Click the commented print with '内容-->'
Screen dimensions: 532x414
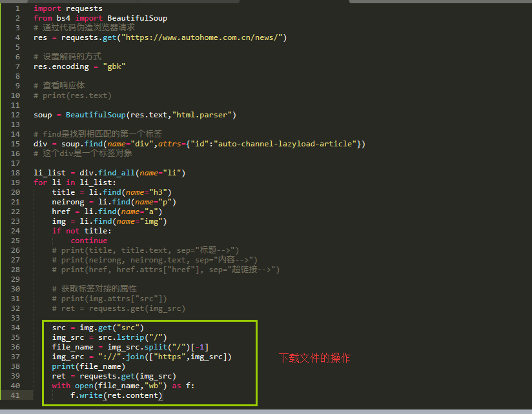coord(155,260)
